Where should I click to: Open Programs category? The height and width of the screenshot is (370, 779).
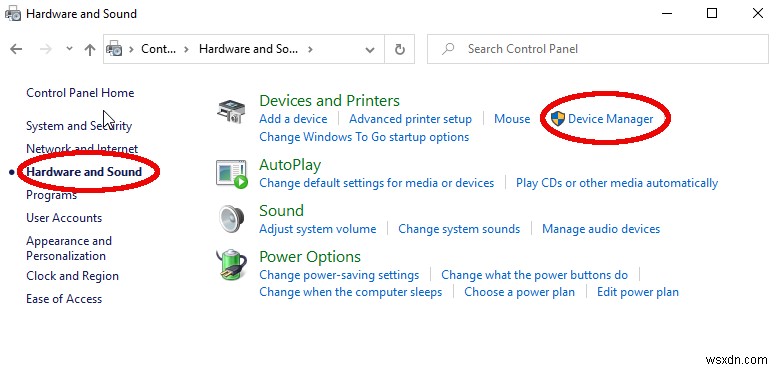[x=51, y=195]
